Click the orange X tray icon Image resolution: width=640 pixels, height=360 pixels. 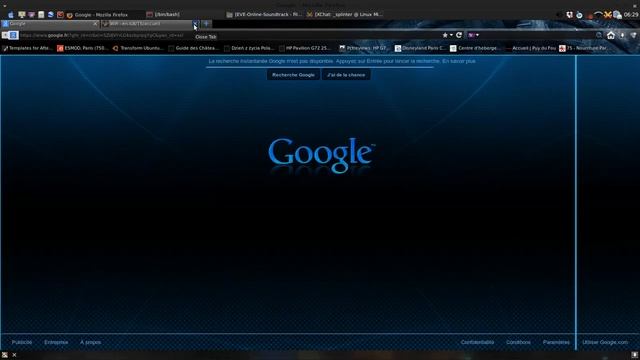click(608, 15)
